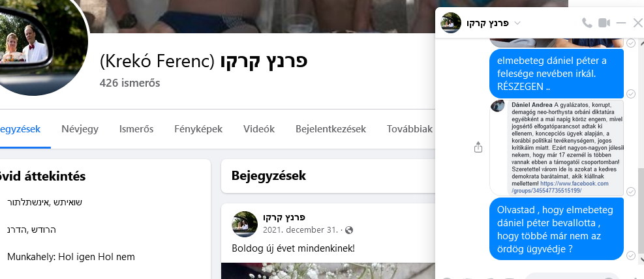Image resolution: width=644 pixels, height=279 pixels.
Task: Click the avatar next to forwarded message
Action: click(x=498, y=106)
